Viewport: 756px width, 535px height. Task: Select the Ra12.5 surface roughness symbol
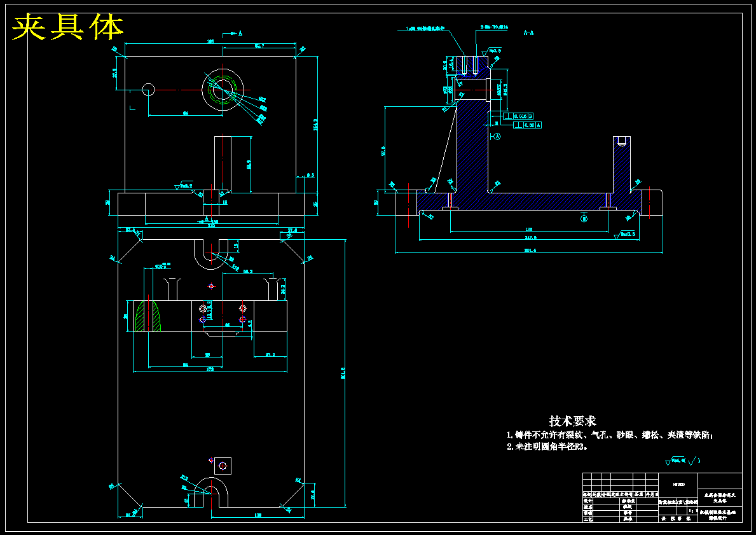pyautogui.click(x=624, y=235)
